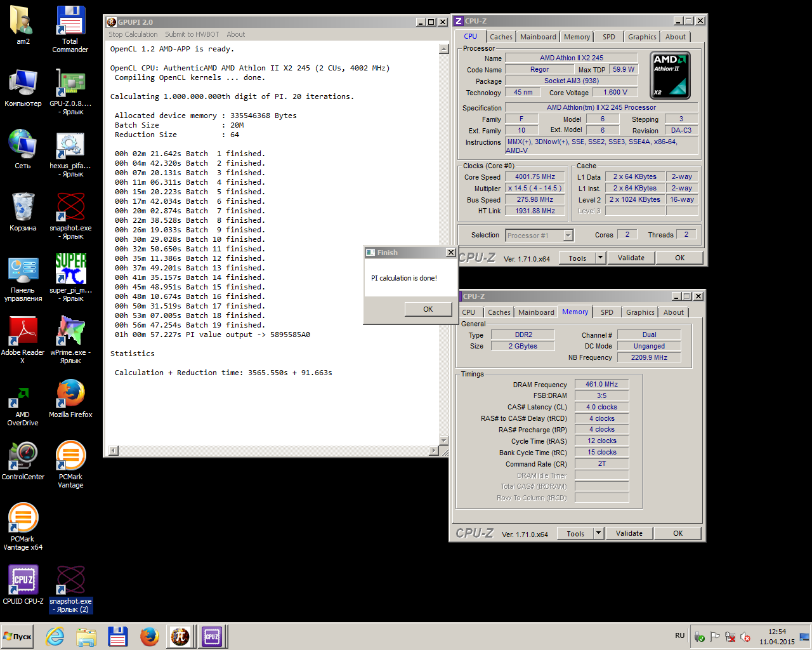The image size is (812, 650).
Task: Open the am2 user folder icon
Action: pyautogui.click(x=23, y=20)
